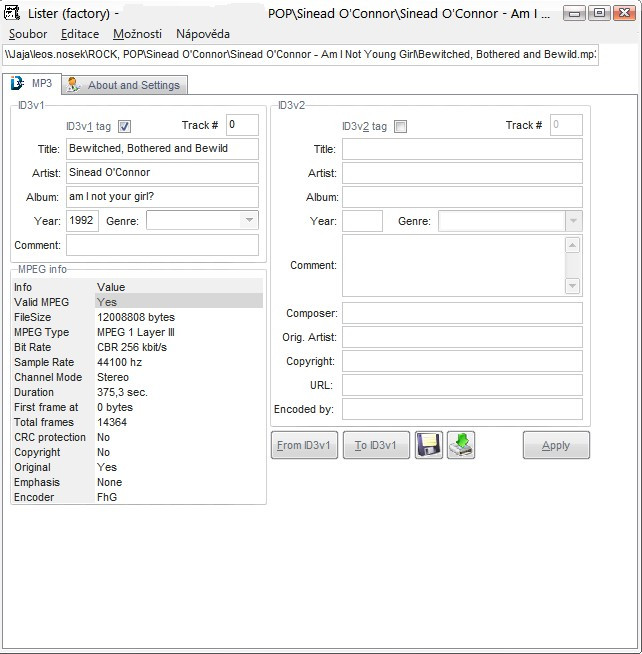Select the Valid MPEG row

click(138, 302)
